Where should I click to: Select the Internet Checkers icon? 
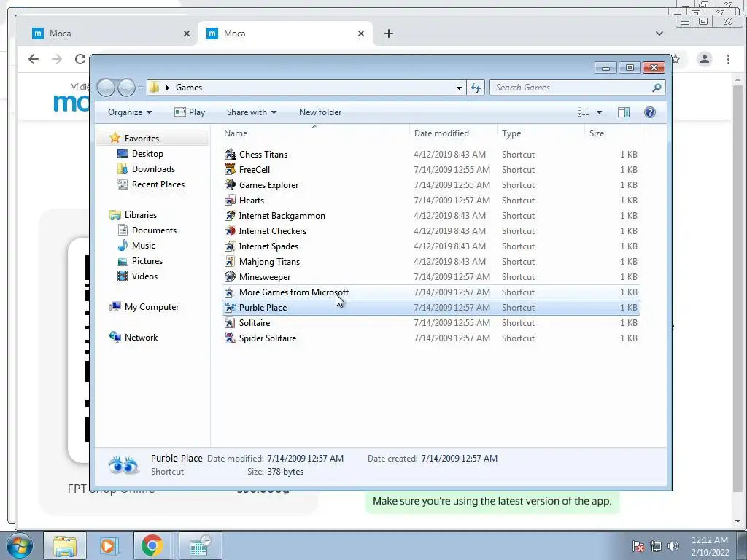(230, 231)
